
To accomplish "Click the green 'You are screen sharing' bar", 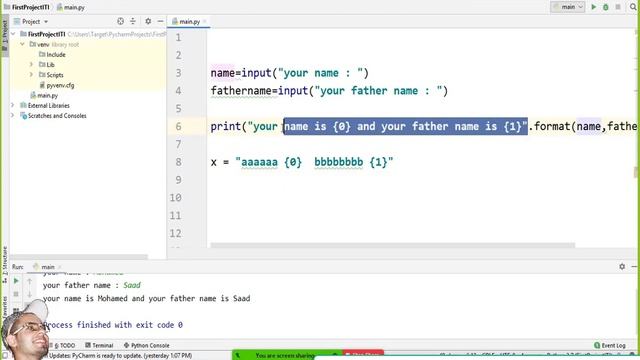I will click(287, 355).
